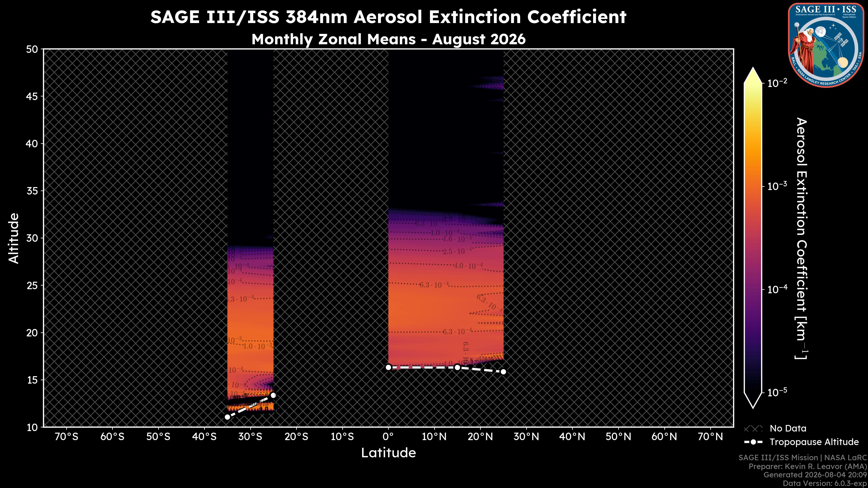Click altitude tick label 25
The width and height of the screenshot is (868, 488).
(32, 286)
